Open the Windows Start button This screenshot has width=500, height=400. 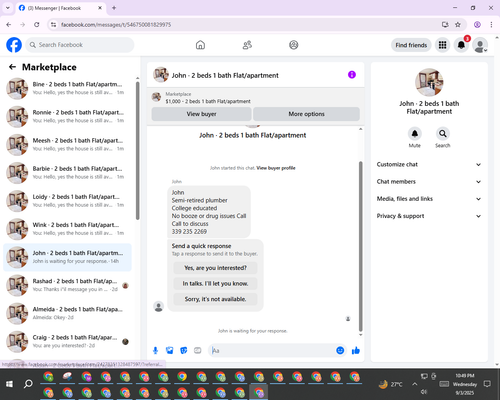(x=9, y=384)
